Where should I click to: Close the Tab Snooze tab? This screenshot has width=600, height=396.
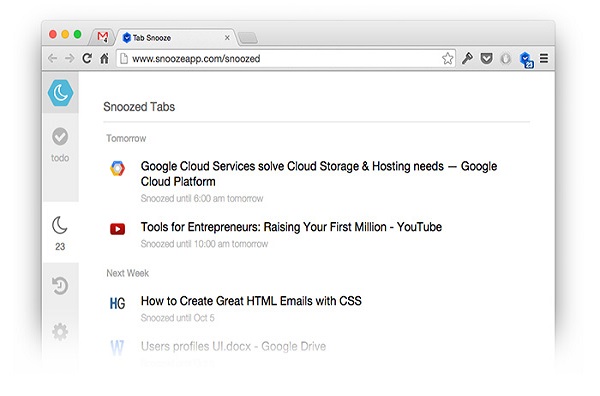click(227, 37)
